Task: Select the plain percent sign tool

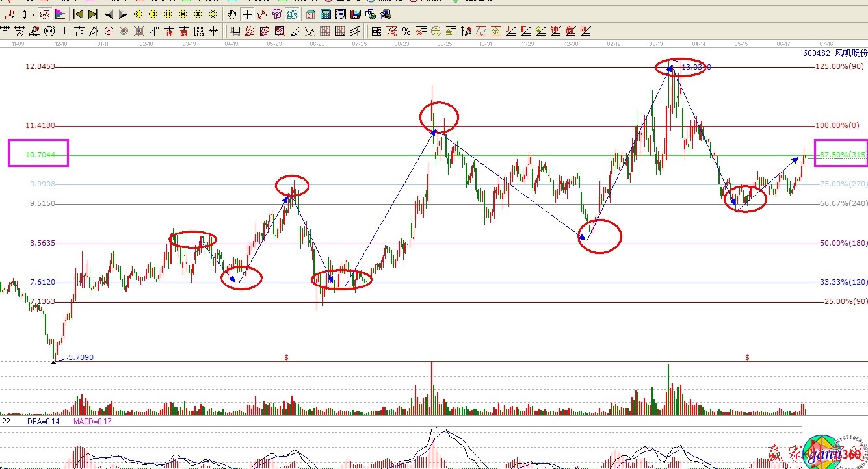Action: tap(406, 31)
